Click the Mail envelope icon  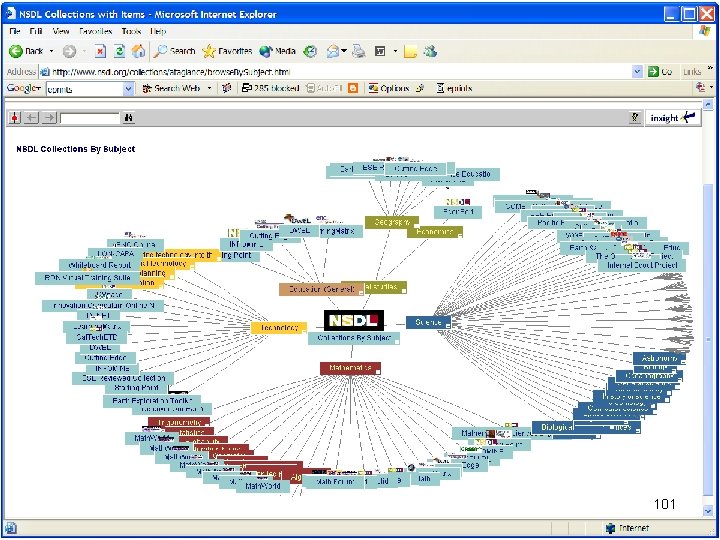point(333,51)
